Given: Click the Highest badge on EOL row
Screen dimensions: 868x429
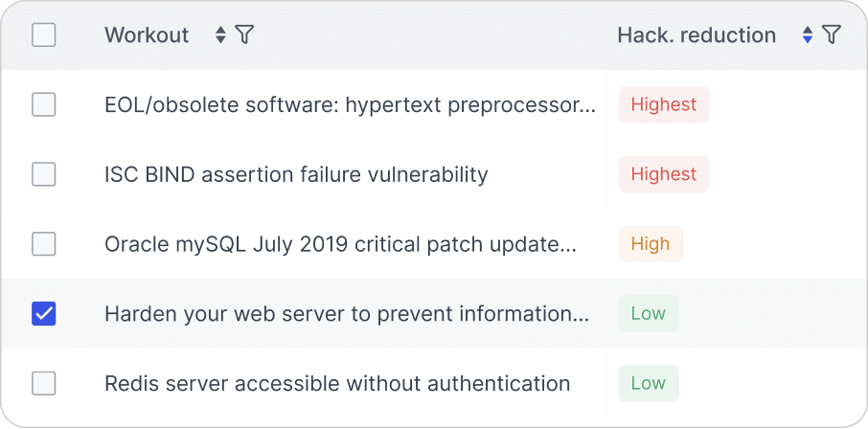Looking at the screenshot, I should pos(664,104).
